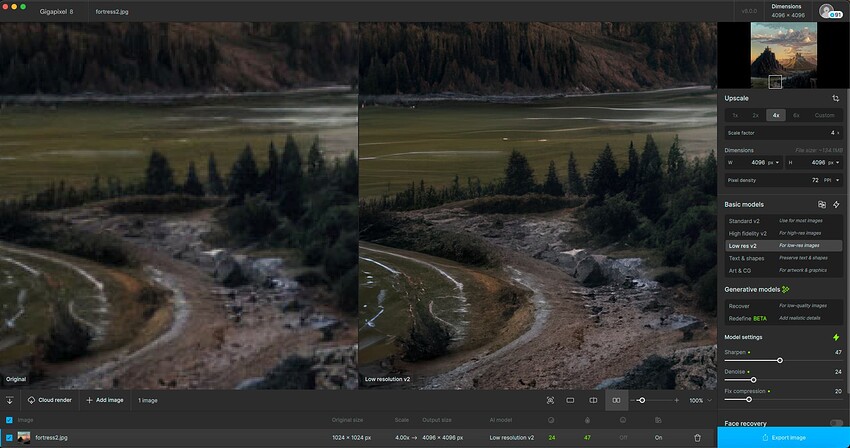Viewport: 850px width, 448px height.
Task: Click the sharpen droplet column header icon
Action: [x=587, y=420]
